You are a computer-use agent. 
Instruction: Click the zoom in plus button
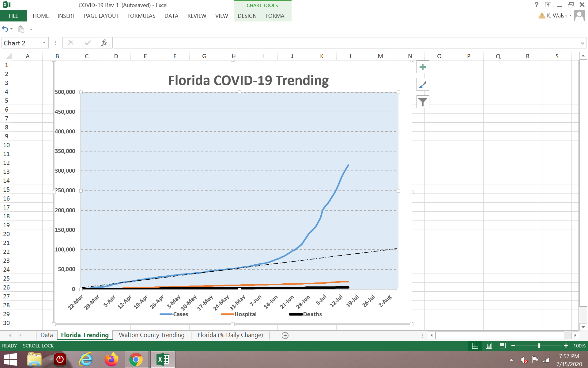pyautogui.click(x=566, y=346)
